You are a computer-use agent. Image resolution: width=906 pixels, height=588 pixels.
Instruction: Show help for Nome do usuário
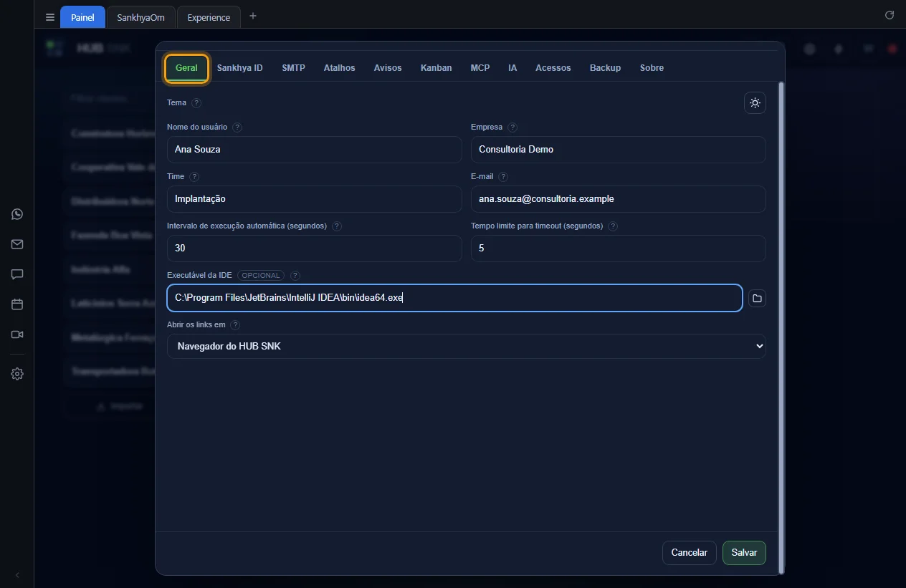click(237, 127)
